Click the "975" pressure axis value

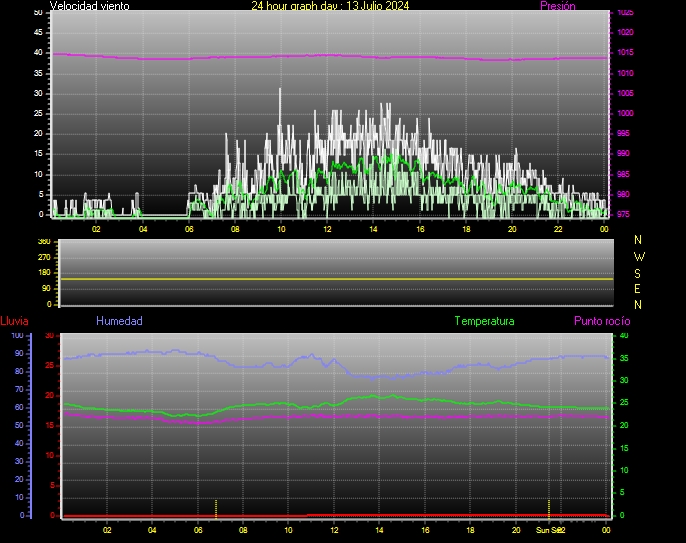click(x=623, y=214)
